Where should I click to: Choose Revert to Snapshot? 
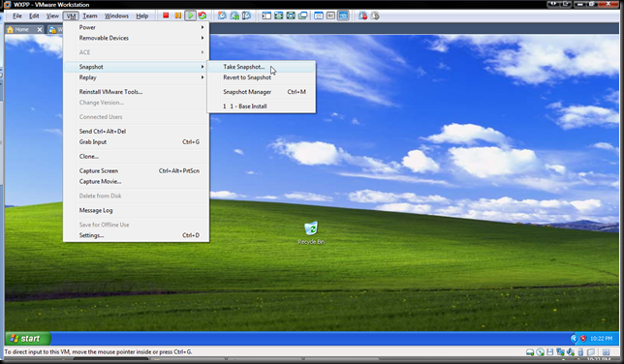tap(262, 77)
